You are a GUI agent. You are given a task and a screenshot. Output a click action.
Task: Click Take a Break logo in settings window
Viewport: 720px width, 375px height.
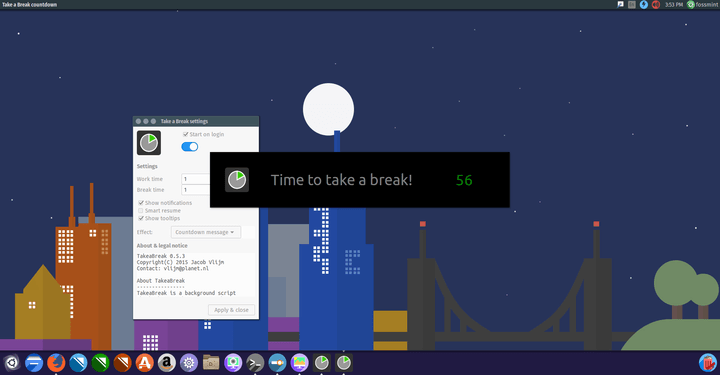[149, 143]
